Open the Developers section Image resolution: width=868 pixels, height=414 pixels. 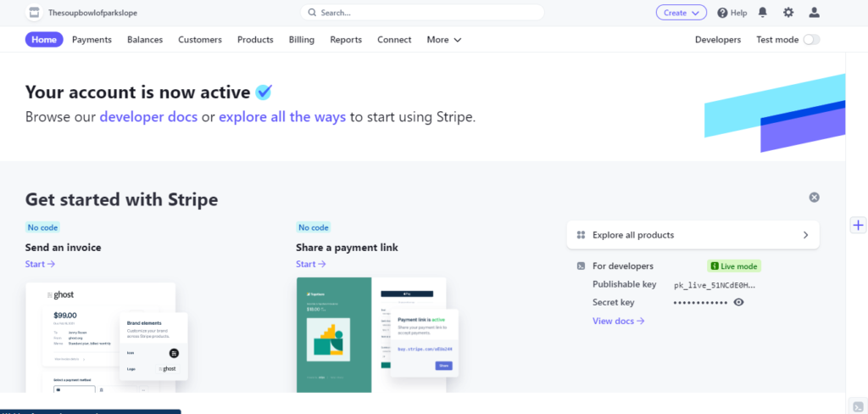point(718,39)
